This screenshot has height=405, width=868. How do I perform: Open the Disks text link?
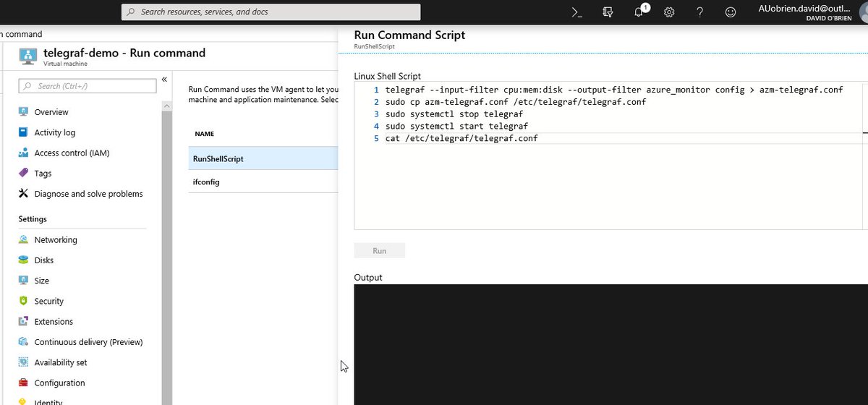(x=44, y=260)
